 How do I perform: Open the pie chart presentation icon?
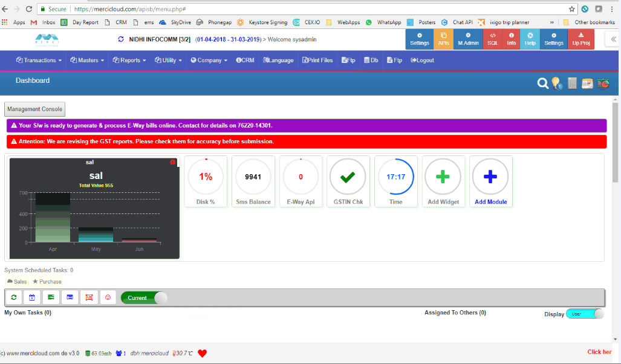603,83
